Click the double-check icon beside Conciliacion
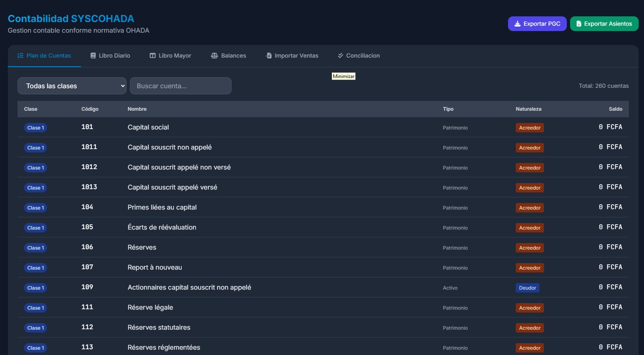This screenshot has width=644, height=355. [341, 56]
